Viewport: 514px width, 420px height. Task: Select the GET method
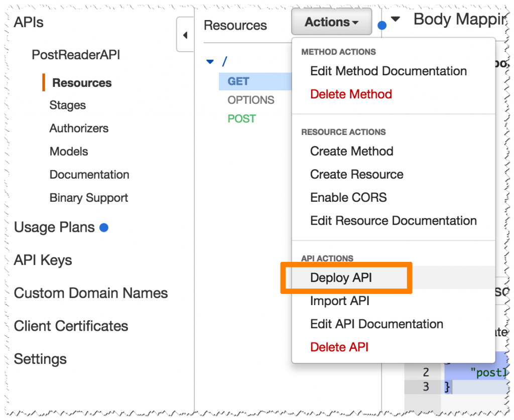click(238, 81)
